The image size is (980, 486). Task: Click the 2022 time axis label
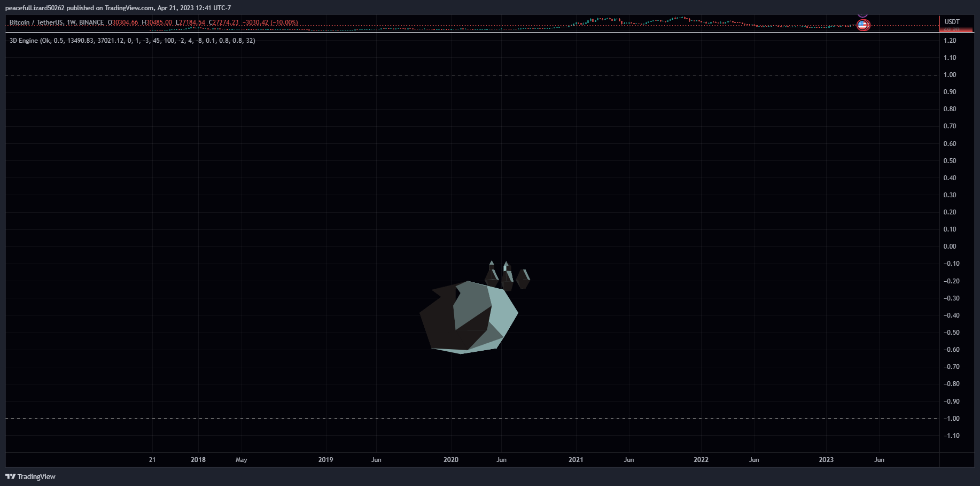point(701,460)
